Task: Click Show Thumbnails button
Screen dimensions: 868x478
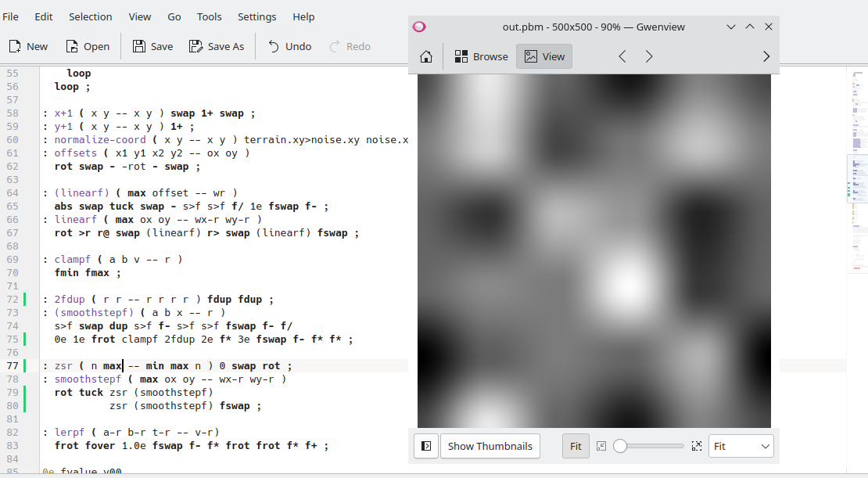Action: pyautogui.click(x=490, y=446)
